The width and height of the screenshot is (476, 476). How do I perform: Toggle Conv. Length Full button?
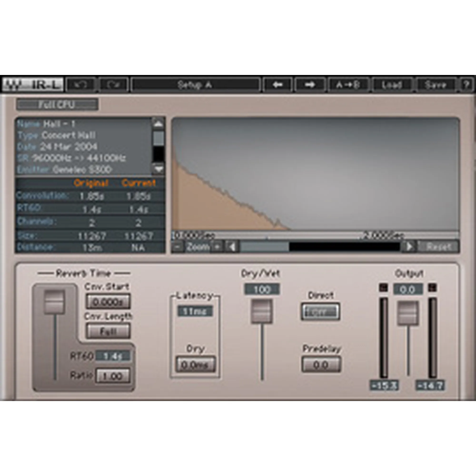point(108,331)
